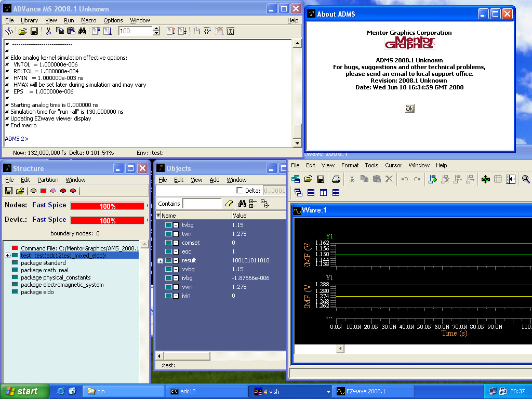Toggle the box next to vvbg signal
532x399 pixels.
(176, 269)
